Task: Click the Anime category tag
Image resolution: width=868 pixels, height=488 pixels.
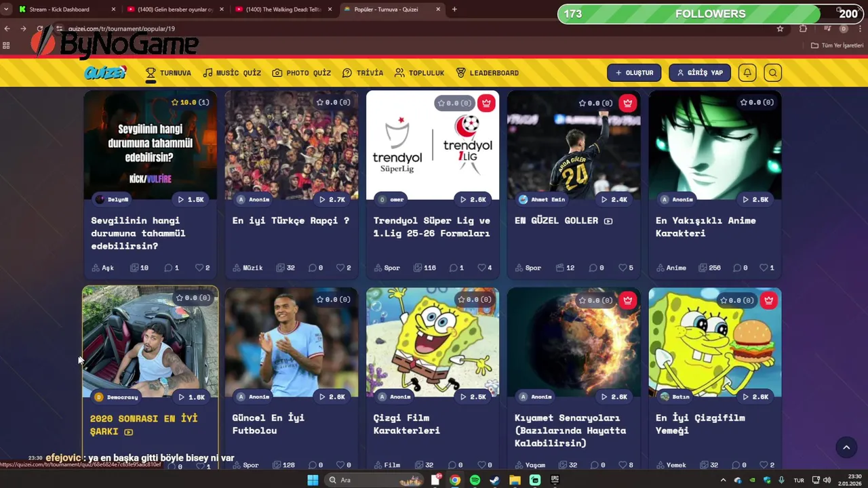Action: tap(671, 268)
